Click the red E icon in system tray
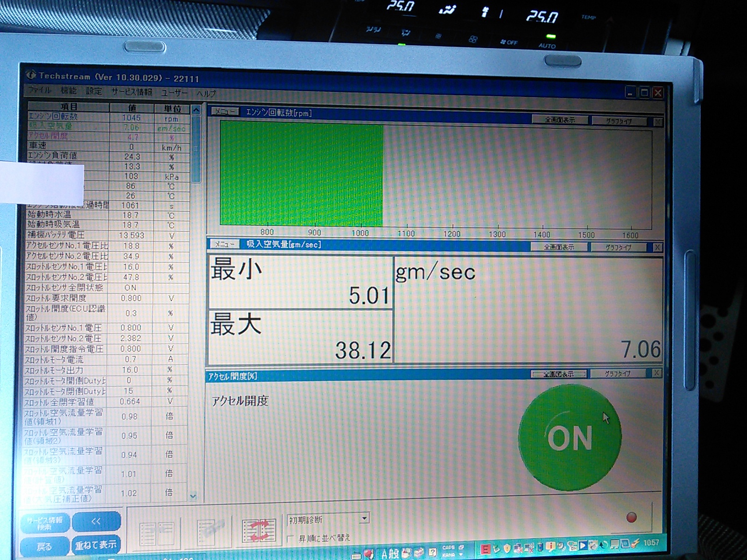Image resolution: width=747 pixels, height=560 pixels. tap(485, 549)
